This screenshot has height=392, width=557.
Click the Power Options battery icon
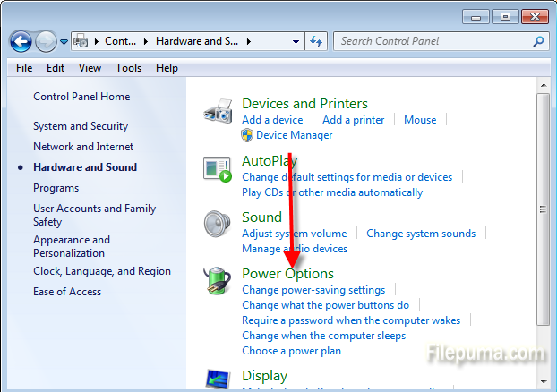[218, 281]
